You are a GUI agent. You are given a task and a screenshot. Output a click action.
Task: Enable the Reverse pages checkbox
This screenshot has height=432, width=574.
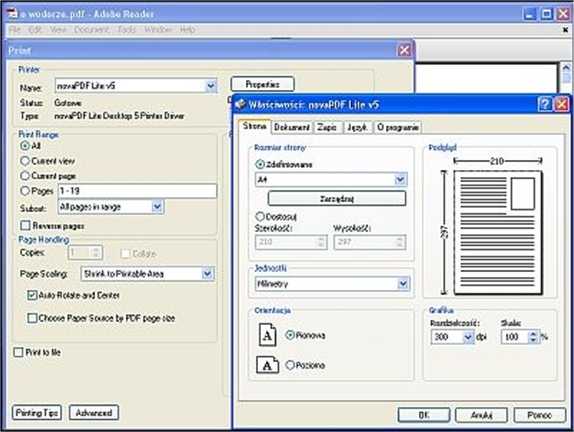[x=25, y=225]
